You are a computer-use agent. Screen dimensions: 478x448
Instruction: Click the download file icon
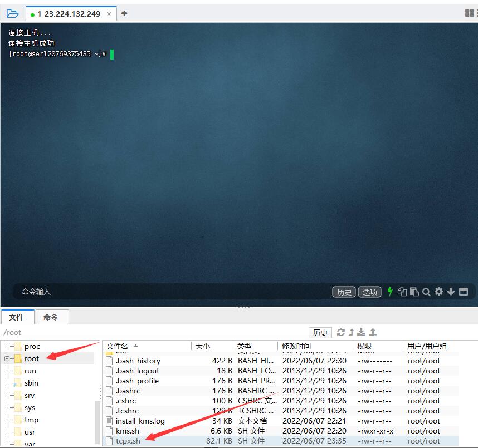362,332
